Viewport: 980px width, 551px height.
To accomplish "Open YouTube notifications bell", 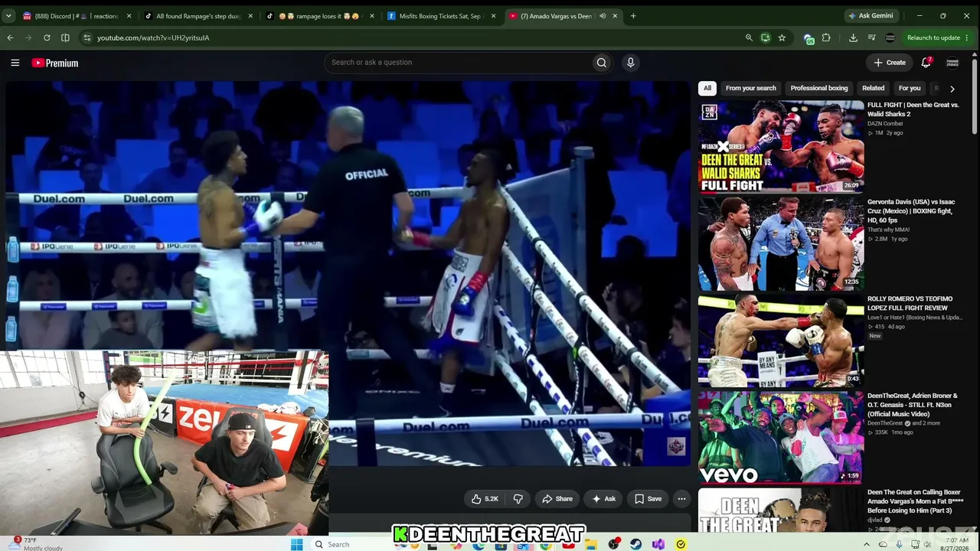I will coord(926,63).
